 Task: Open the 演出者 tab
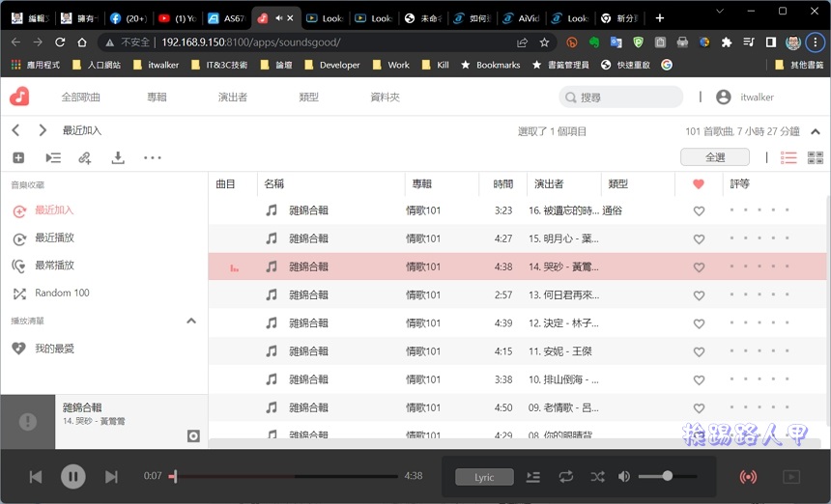coord(233,97)
